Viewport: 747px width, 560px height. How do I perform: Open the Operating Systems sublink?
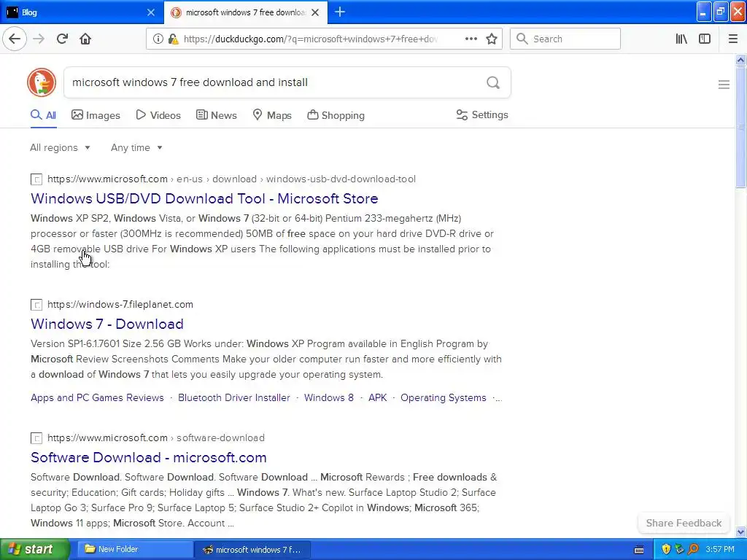[x=443, y=397]
